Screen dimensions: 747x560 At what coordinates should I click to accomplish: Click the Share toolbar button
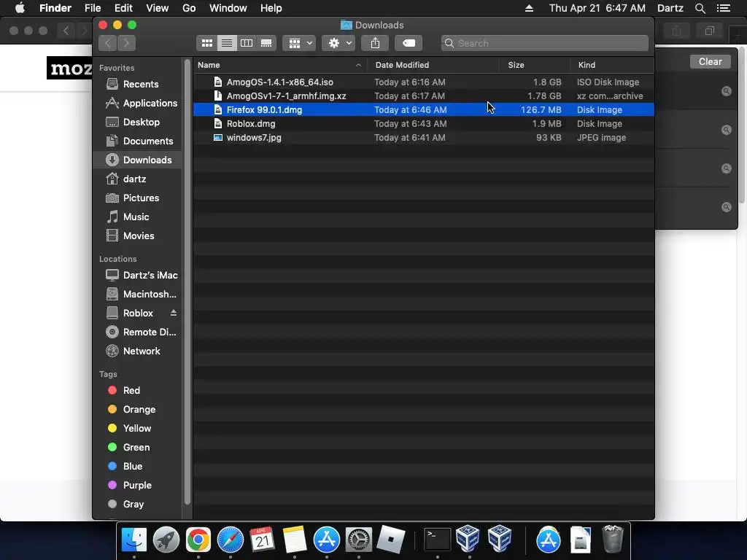(375, 43)
